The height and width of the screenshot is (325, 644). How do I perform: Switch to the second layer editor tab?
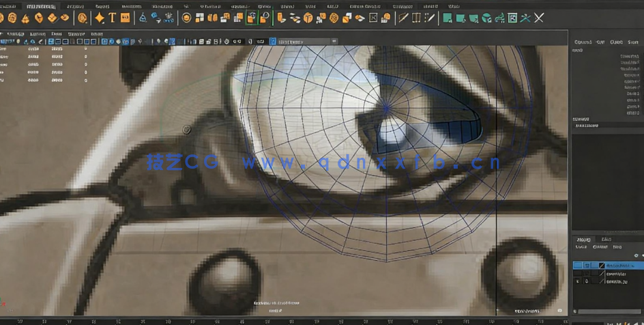coord(605,240)
